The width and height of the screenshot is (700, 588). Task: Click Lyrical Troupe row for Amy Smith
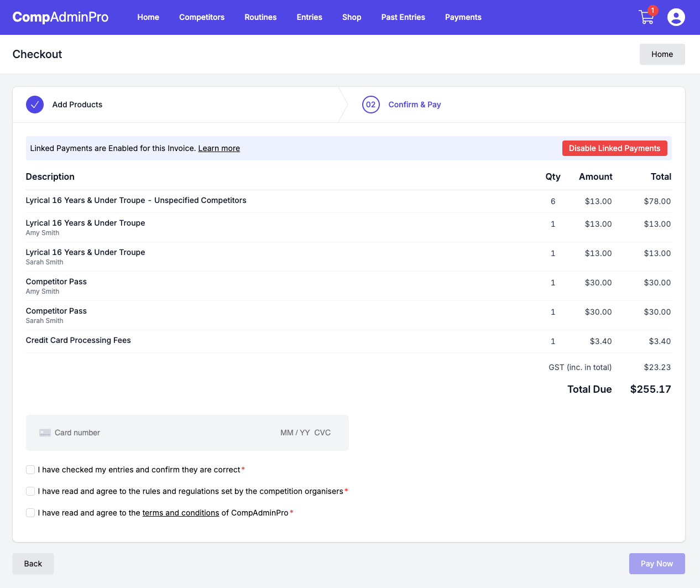click(x=348, y=227)
